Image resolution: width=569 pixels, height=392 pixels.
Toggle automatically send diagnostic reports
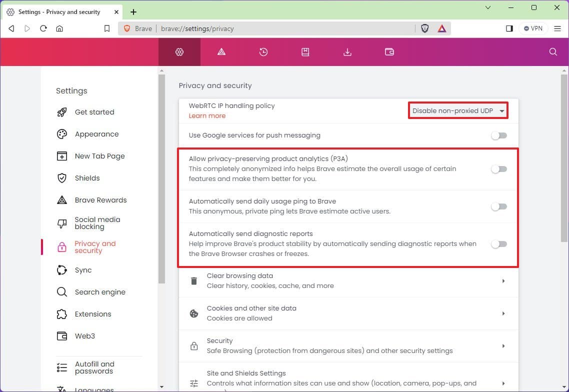point(498,243)
